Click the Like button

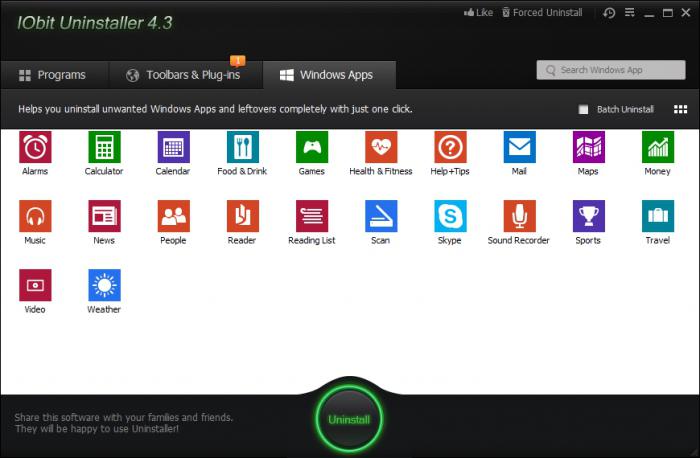[479, 12]
